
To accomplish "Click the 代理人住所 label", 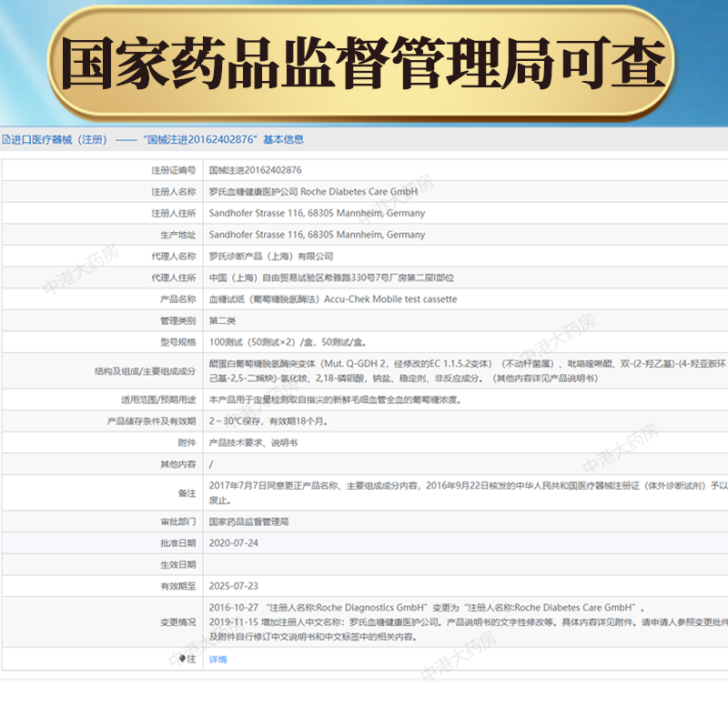I will point(174,278).
